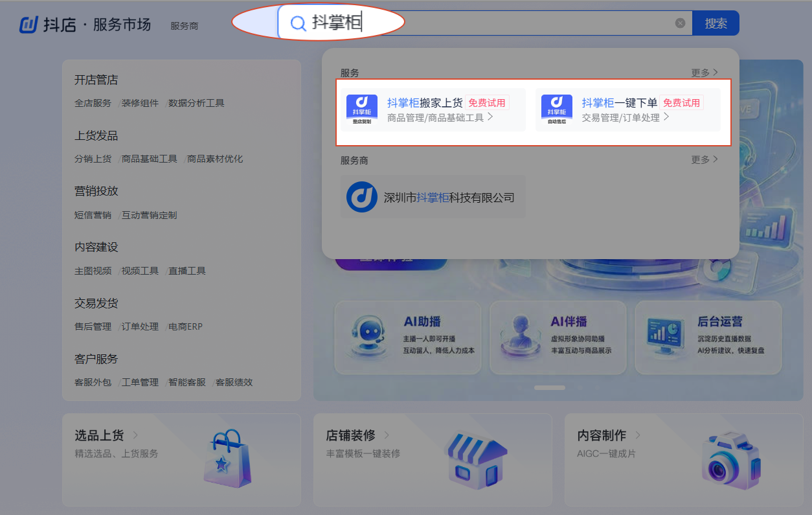The width and height of the screenshot is (812, 515).
Task: Click 交易发货 heading
Action: (x=96, y=303)
